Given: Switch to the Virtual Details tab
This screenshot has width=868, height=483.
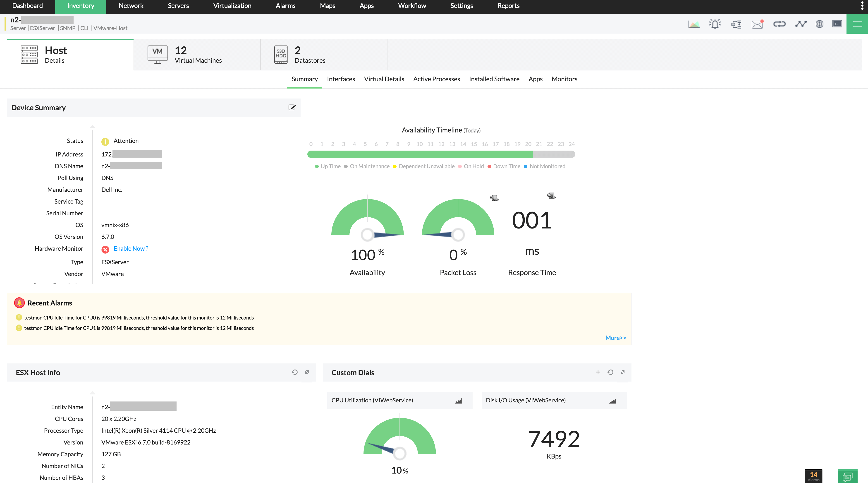Looking at the screenshot, I should pyautogui.click(x=384, y=79).
